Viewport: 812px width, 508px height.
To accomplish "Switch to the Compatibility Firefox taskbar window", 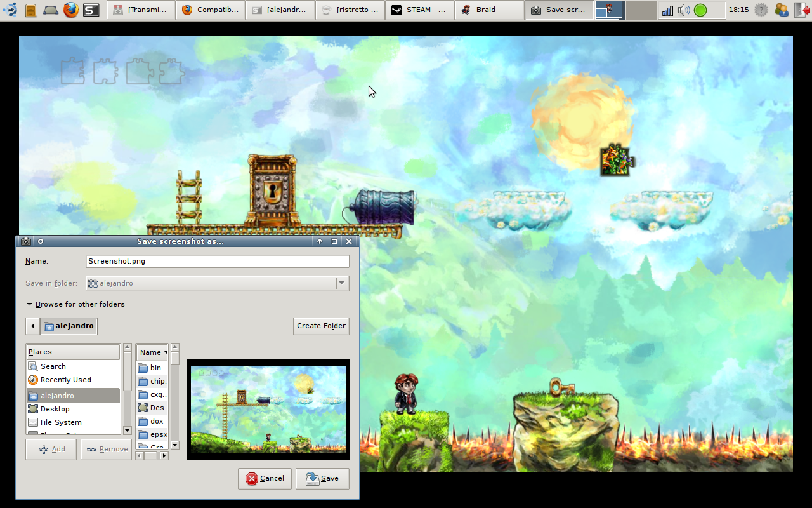I will pyautogui.click(x=211, y=10).
